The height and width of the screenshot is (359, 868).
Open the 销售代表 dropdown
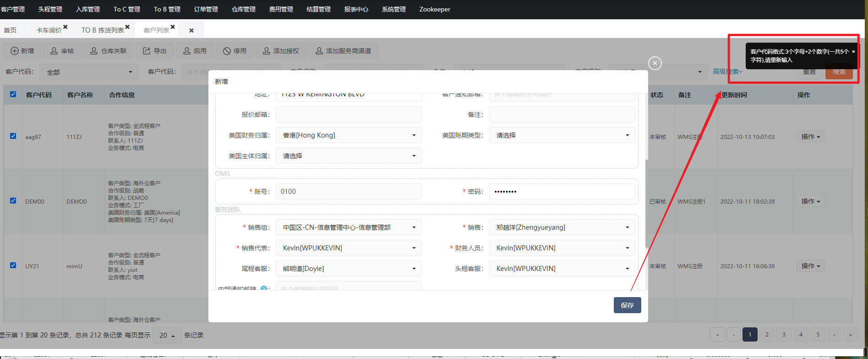click(349, 248)
